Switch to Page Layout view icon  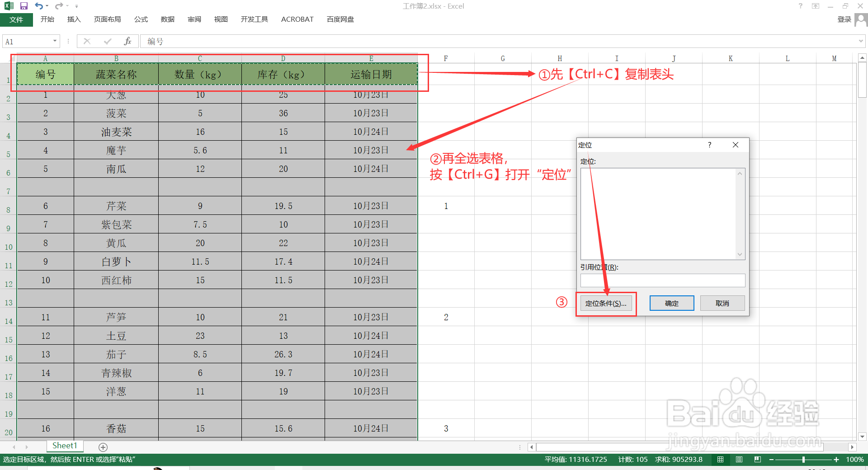[x=739, y=459]
